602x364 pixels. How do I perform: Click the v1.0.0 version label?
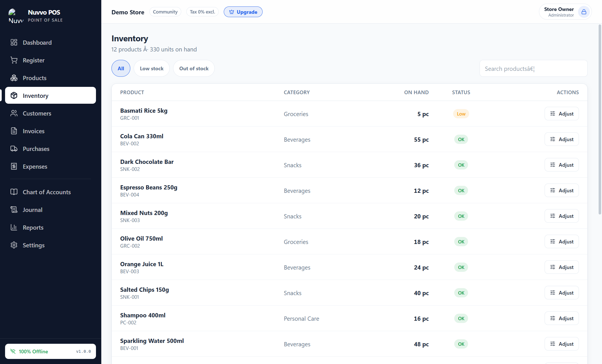pyautogui.click(x=84, y=351)
